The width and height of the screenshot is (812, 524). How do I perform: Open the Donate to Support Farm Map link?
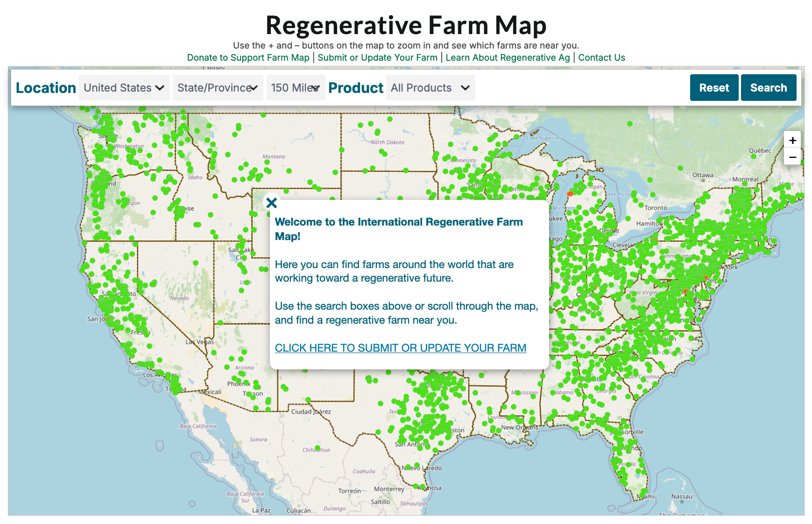[248, 57]
